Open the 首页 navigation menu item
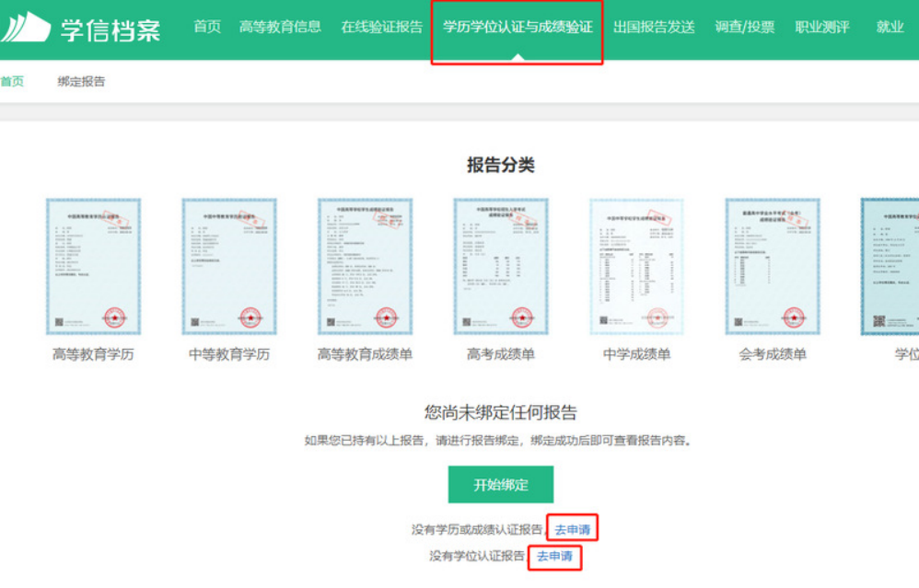 (x=207, y=27)
